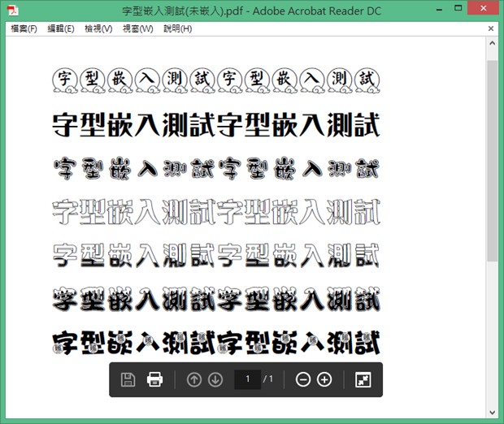Viewport: 504px width, 424px height.
Task: Maximize the Acrobat Reader window
Action: (458, 9)
